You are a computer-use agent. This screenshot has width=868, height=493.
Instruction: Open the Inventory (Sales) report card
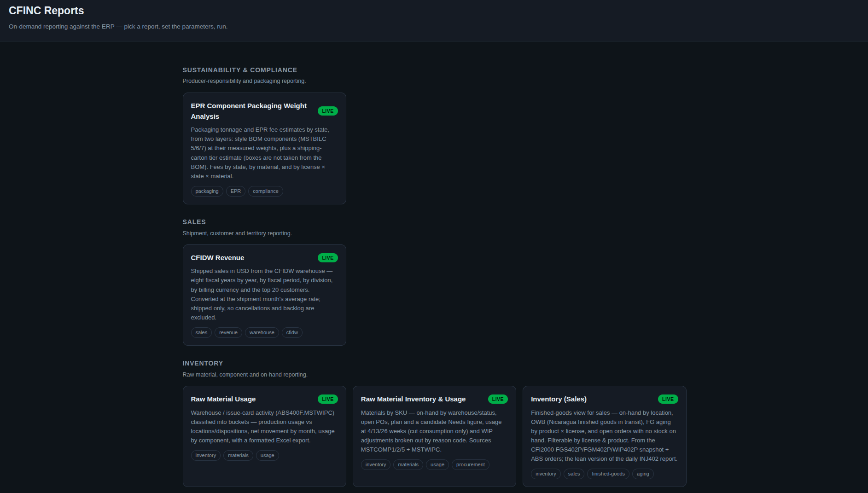coord(604,436)
